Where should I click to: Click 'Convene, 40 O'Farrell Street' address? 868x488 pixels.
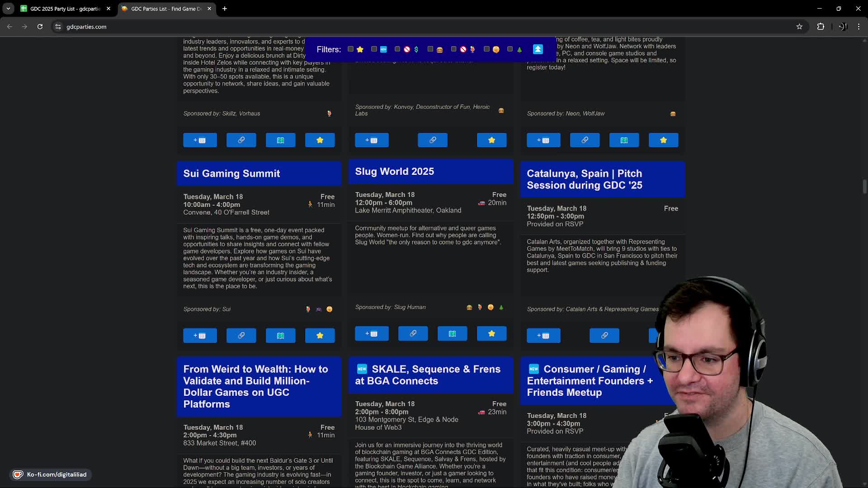click(226, 212)
